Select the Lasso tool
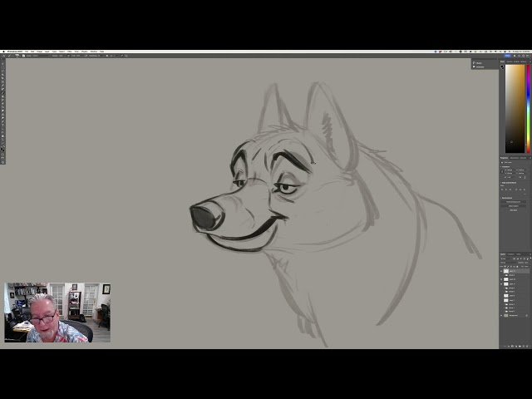Viewport: 532px width, 399px height. [x=2, y=74]
